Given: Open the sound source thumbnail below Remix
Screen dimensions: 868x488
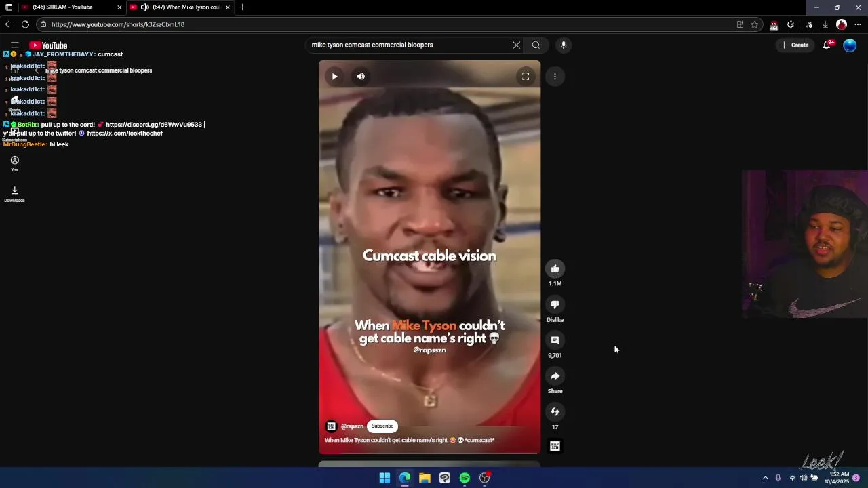Looking at the screenshot, I should (x=555, y=446).
